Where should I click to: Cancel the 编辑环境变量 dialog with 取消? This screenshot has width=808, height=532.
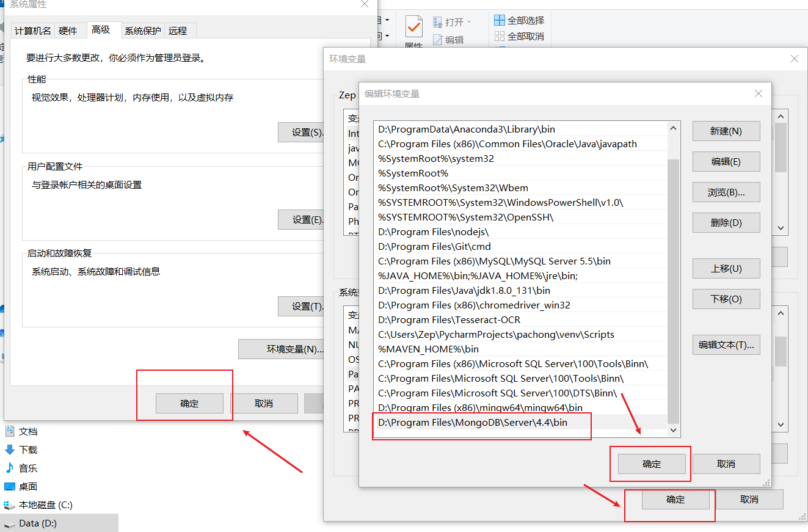(x=726, y=464)
